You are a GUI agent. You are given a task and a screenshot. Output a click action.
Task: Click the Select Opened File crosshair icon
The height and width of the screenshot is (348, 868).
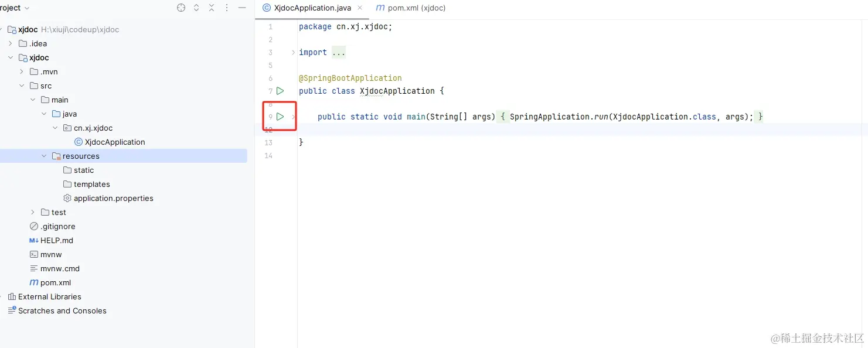click(181, 8)
